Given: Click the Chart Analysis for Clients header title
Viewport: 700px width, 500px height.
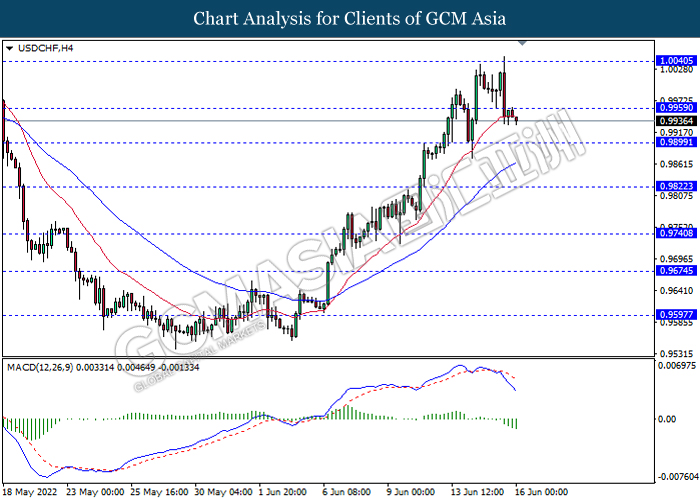Looking at the screenshot, I should tap(350, 19).
